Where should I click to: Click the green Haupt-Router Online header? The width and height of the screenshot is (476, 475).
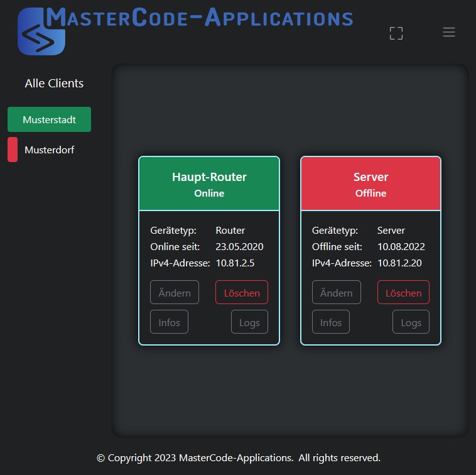tap(209, 183)
